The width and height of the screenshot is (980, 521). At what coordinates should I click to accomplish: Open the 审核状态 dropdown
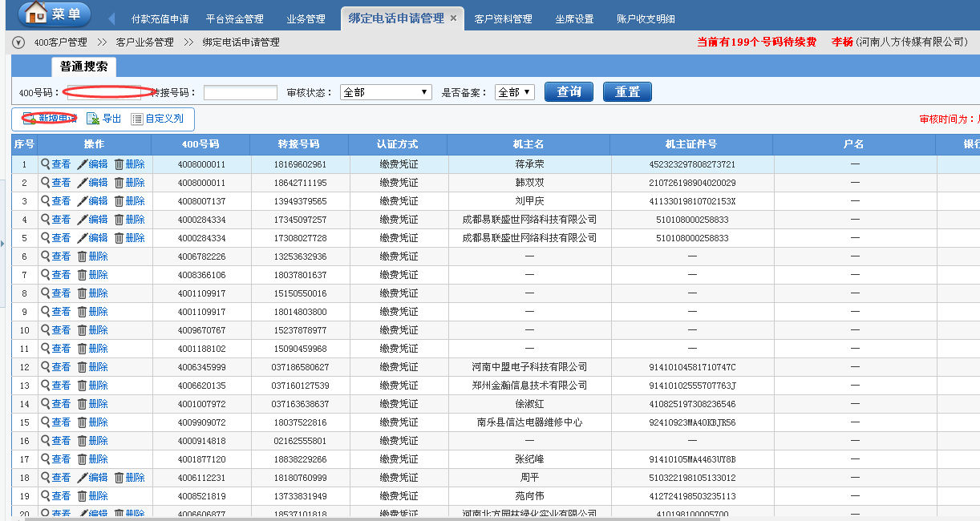coord(386,92)
